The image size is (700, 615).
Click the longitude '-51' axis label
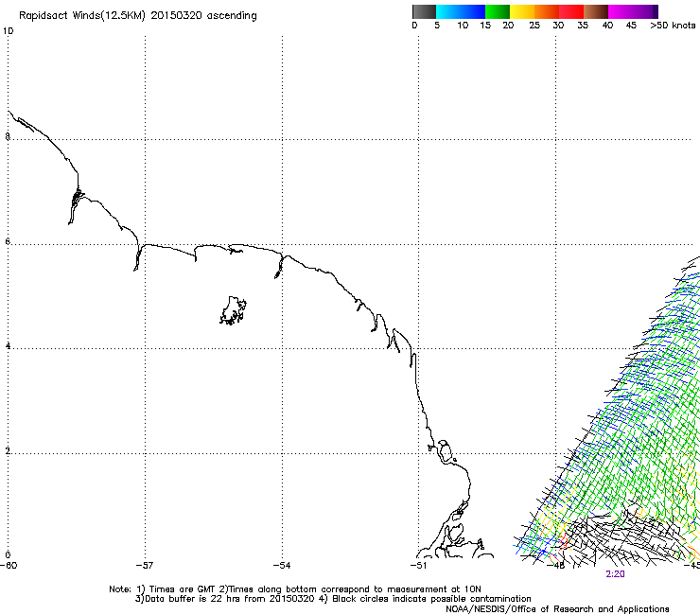pyautogui.click(x=418, y=566)
